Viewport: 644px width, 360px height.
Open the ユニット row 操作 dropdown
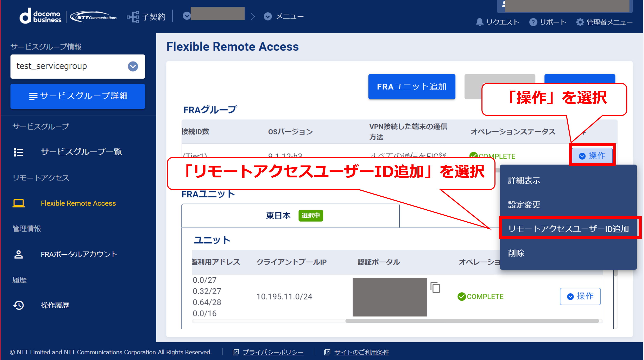tap(580, 296)
